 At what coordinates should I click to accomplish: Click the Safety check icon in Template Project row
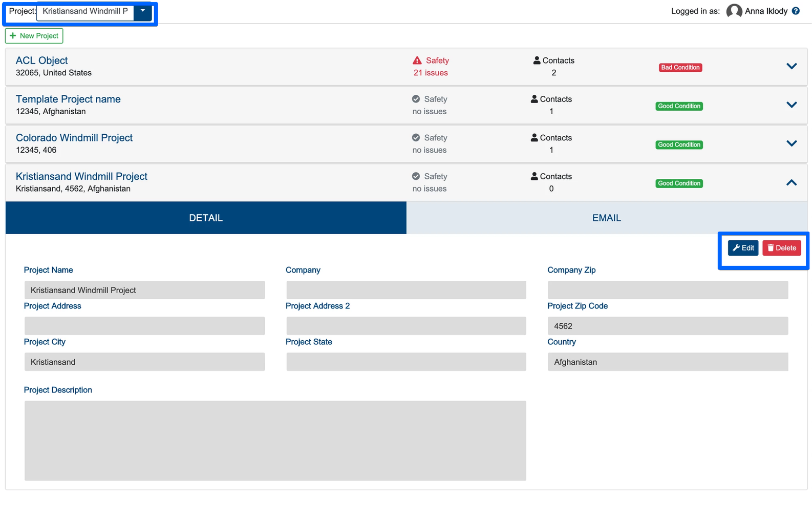[x=416, y=99]
